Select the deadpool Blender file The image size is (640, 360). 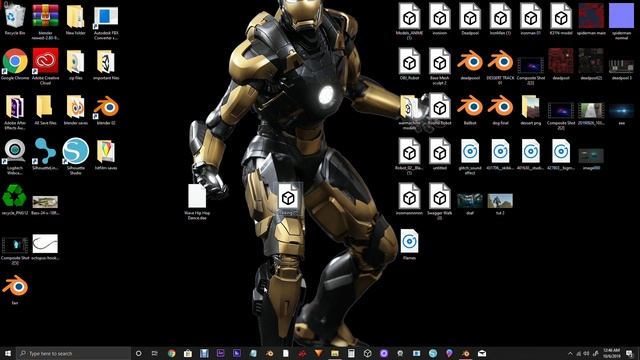470,62
